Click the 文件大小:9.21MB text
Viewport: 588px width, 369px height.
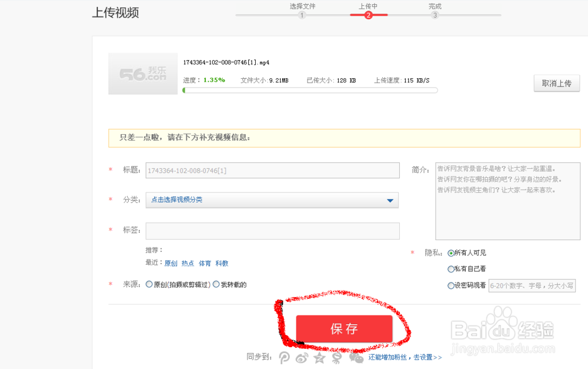[x=265, y=80]
